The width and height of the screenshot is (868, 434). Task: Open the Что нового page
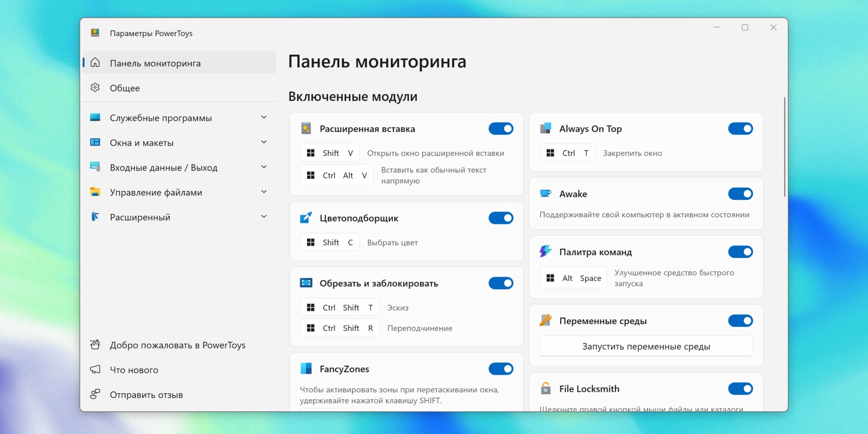point(180,370)
